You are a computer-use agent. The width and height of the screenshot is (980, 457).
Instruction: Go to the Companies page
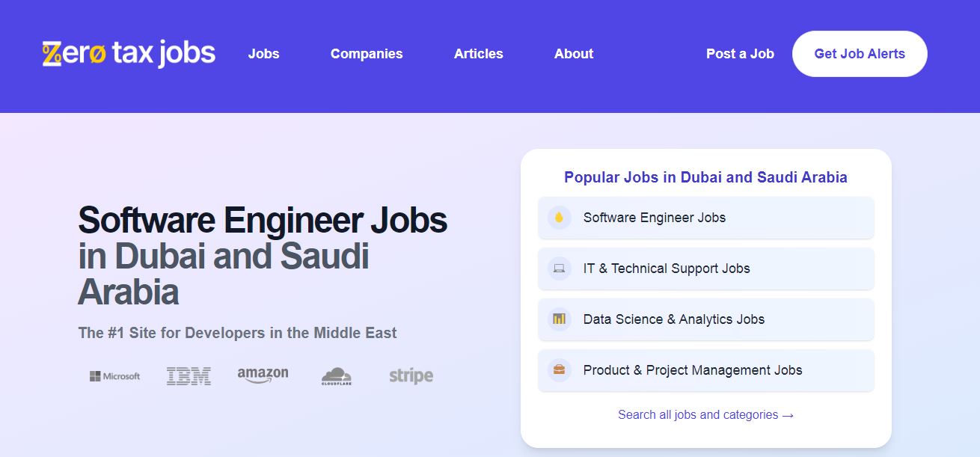(367, 54)
